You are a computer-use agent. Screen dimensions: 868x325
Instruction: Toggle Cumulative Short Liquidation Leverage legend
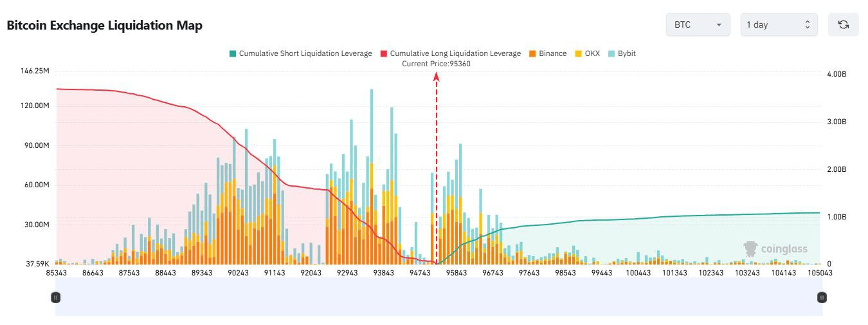tap(300, 53)
